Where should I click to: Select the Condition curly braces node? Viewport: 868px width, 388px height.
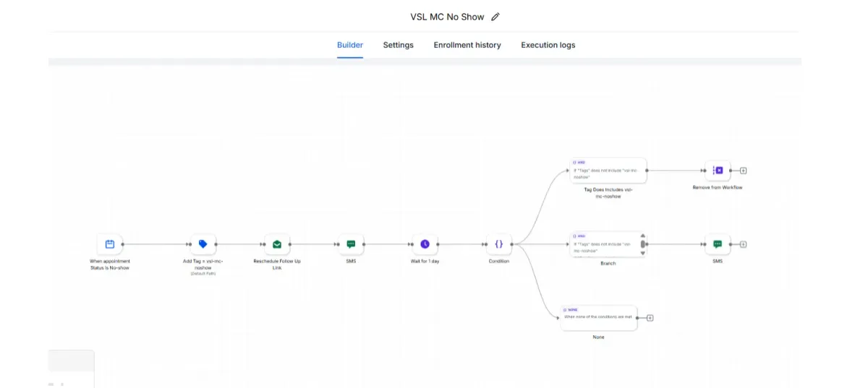[498, 244]
